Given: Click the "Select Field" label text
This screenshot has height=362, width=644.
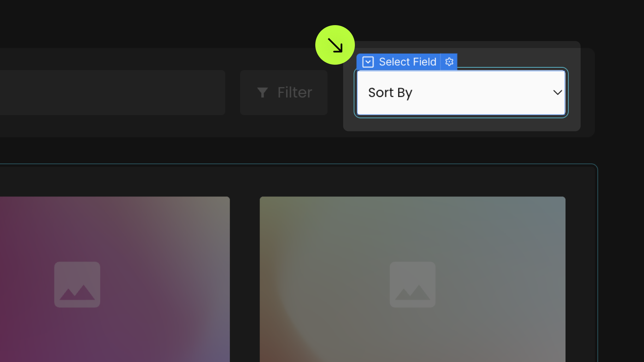Looking at the screenshot, I should tap(408, 62).
